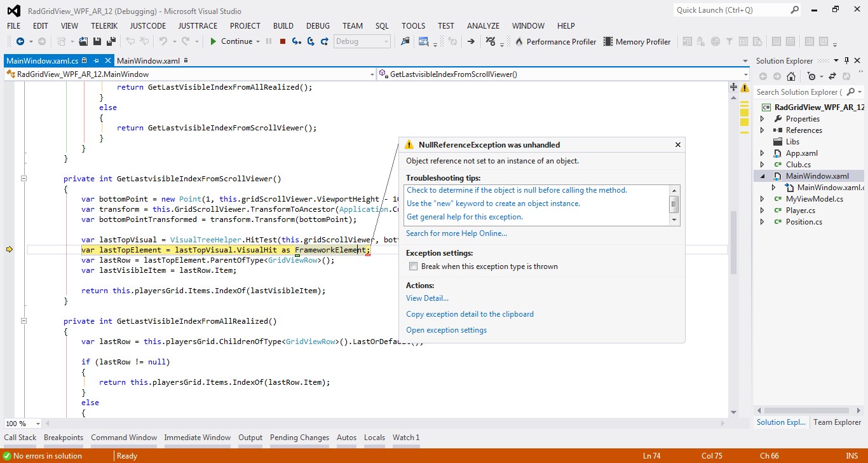The image size is (868, 463).
Task: Click the Step Into debug icon
Action: (x=297, y=41)
